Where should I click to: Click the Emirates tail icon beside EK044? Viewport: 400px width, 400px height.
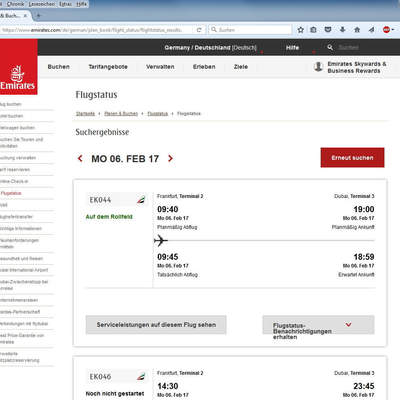click(141, 200)
